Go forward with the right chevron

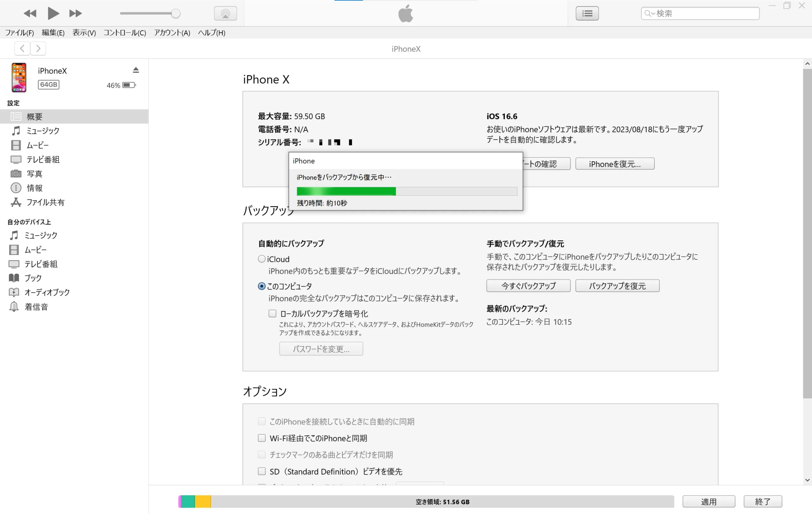click(x=38, y=49)
